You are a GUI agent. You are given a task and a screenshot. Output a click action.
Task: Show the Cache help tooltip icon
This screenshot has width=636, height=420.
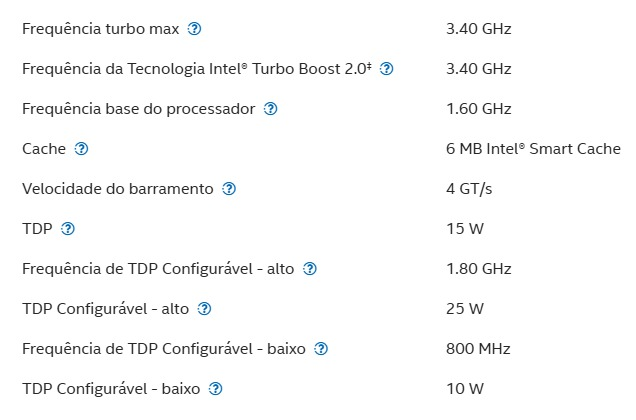(x=82, y=149)
